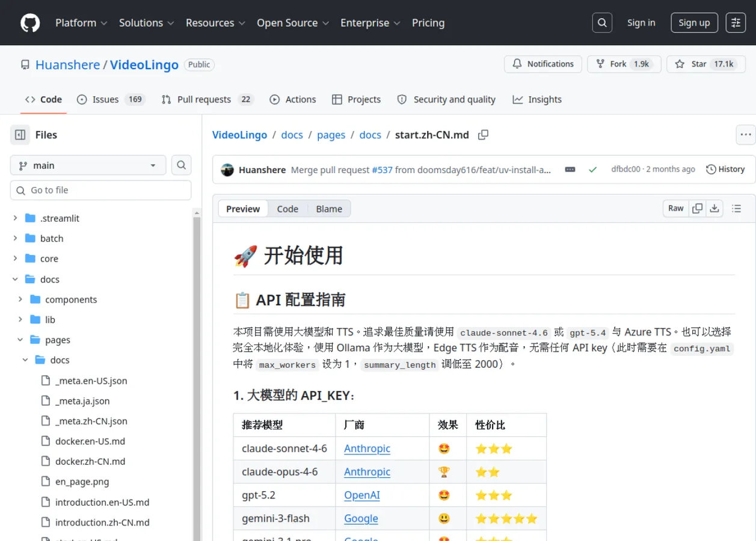The height and width of the screenshot is (541, 756).
Task: Copy the file path icon
Action: pos(483,135)
